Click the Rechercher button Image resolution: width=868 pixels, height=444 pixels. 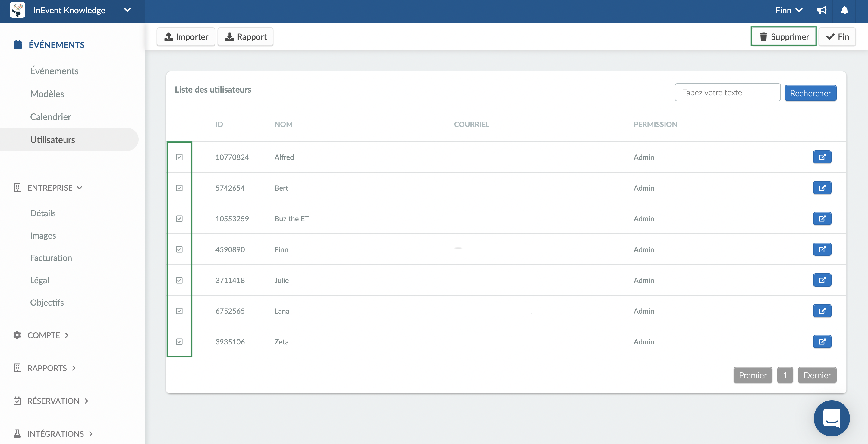tap(810, 93)
